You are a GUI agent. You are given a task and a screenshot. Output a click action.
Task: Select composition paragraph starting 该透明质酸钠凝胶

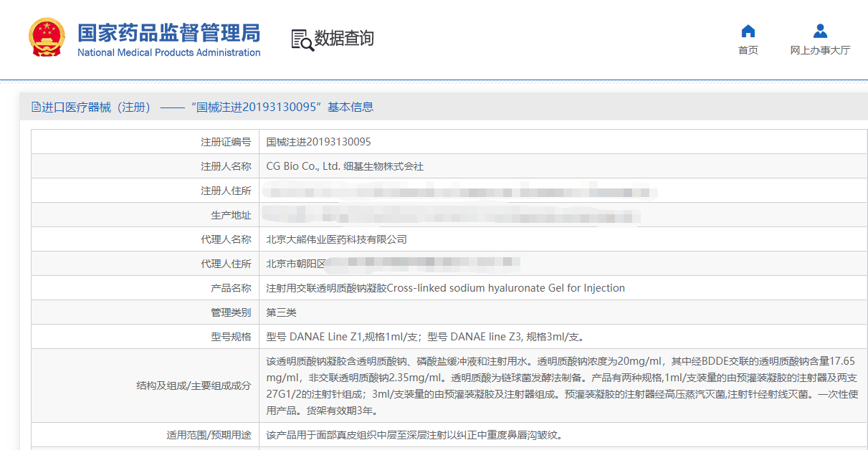(x=562, y=386)
